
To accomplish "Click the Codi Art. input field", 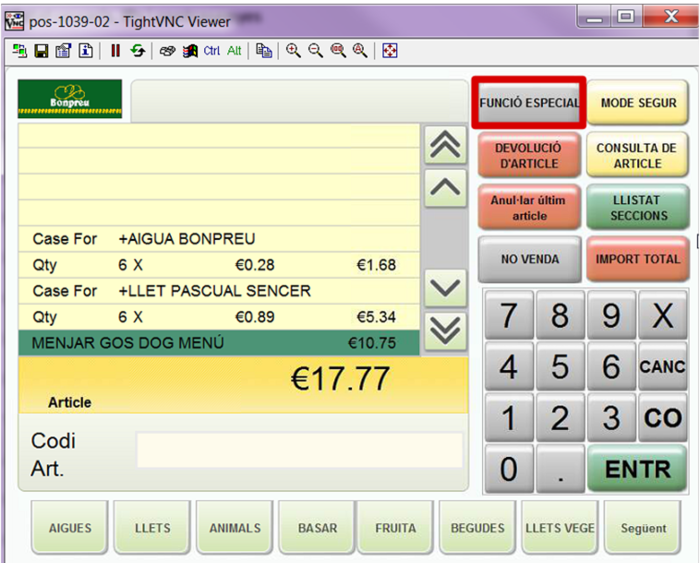I will pos(299,451).
